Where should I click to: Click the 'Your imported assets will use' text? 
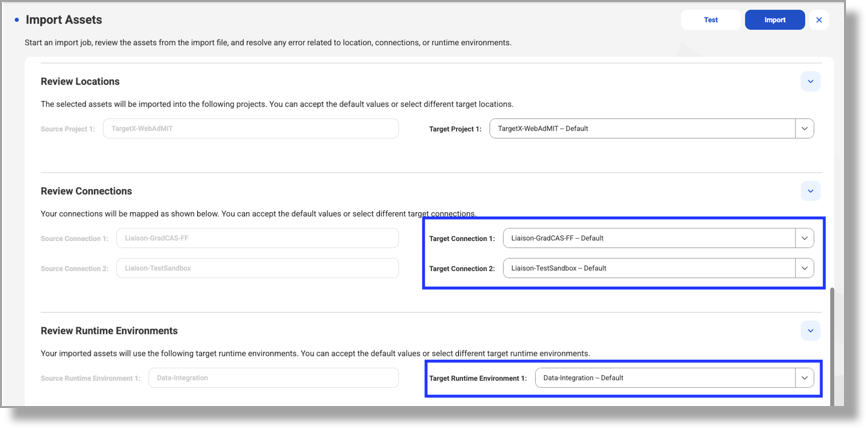(315, 353)
